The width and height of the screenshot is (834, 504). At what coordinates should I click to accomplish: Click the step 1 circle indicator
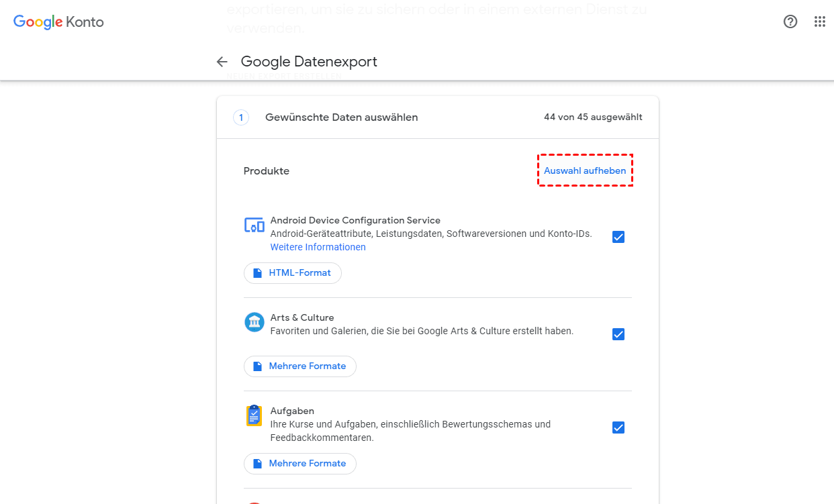pos(241,117)
